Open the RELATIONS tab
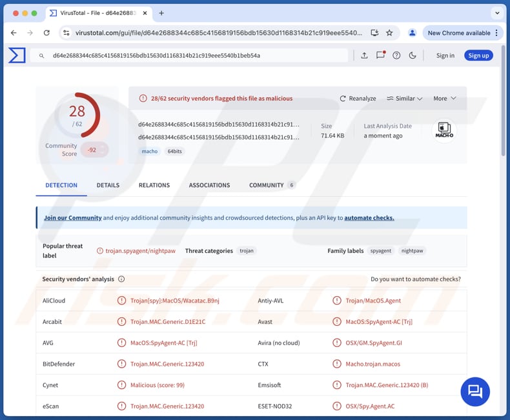Viewport: 510px width, 420px height. coord(154,185)
